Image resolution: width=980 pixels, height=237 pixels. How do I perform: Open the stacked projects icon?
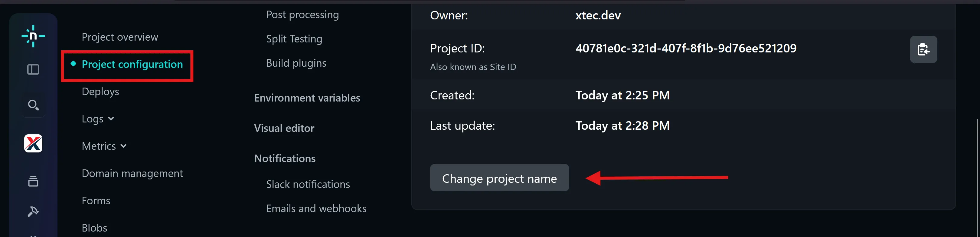pos(33,181)
